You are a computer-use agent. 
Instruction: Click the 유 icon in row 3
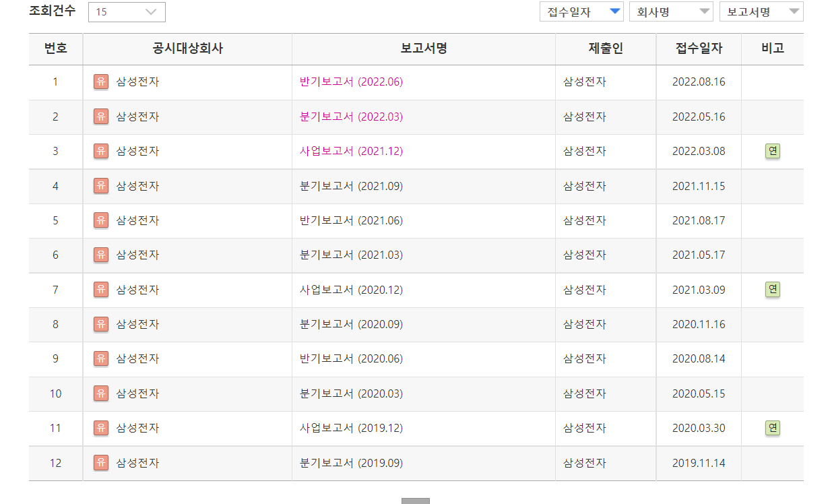pyautogui.click(x=101, y=151)
